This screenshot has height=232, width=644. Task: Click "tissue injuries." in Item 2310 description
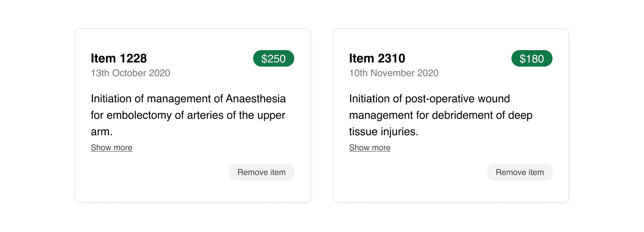tap(384, 132)
